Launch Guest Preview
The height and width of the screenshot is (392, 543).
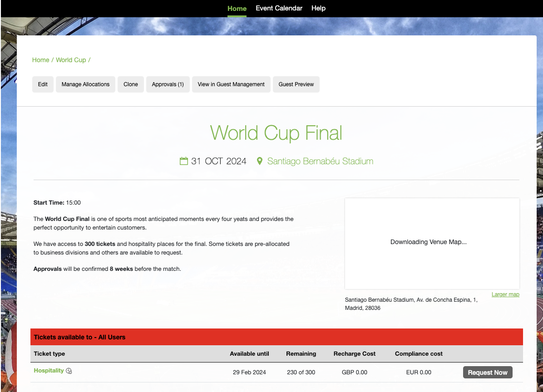click(x=296, y=84)
